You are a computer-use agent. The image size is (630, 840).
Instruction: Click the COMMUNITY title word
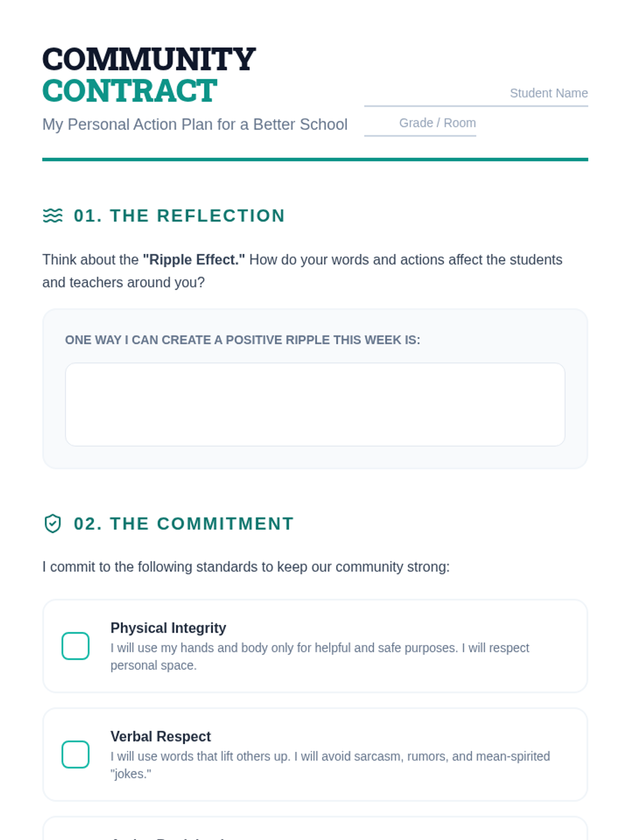pyautogui.click(x=149, y=59)
